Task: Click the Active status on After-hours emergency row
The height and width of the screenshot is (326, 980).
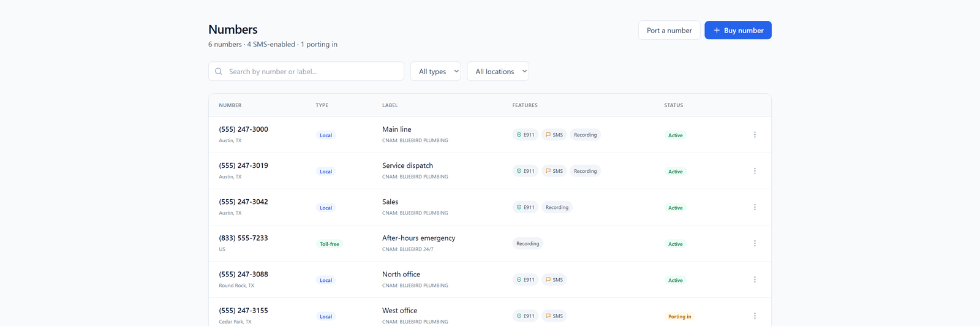Action: coord(676,244)
